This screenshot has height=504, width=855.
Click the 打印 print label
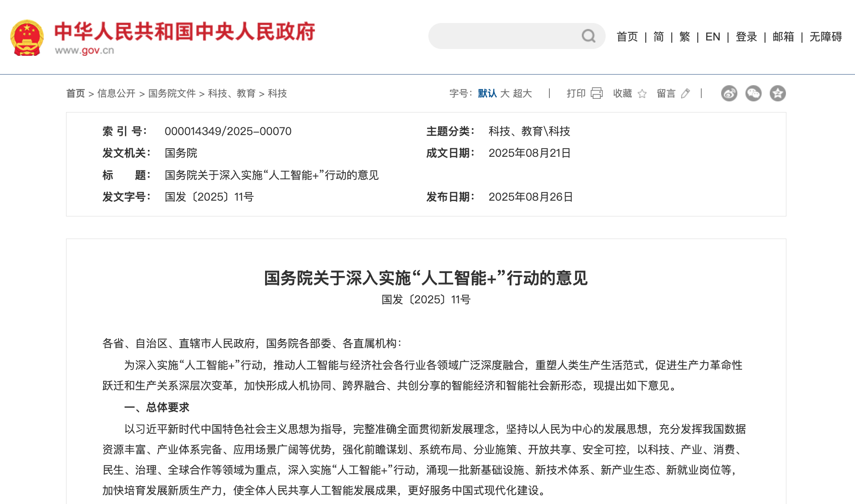pos(576,93)
